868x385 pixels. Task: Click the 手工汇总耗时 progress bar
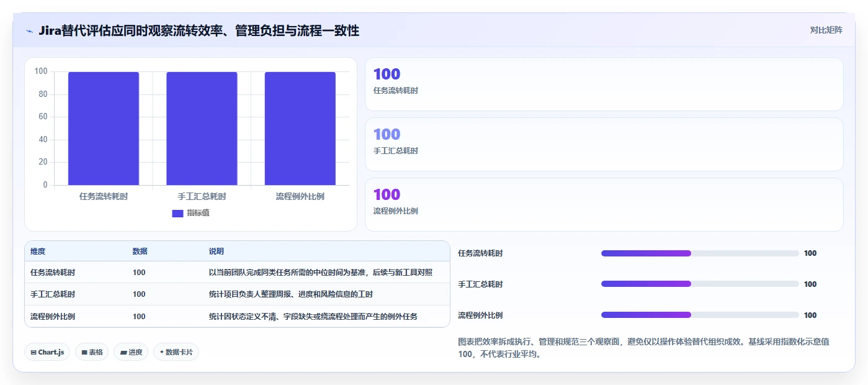coord(700,284)
